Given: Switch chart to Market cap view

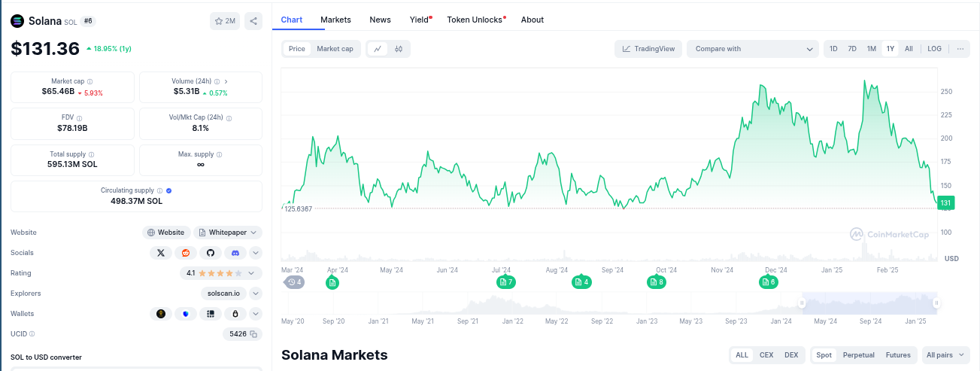Looking at the screenshot, I should pos(335,49).
